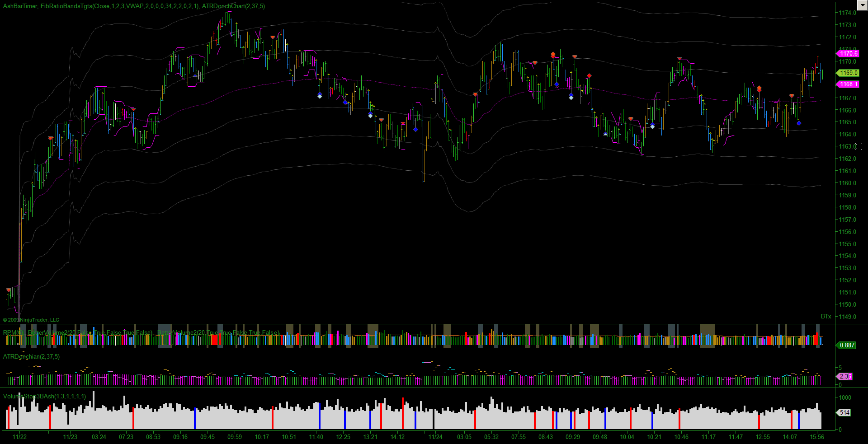The image size is (868, 444).
Task: Click the 12:55 time label
Action: pos(763,437)
